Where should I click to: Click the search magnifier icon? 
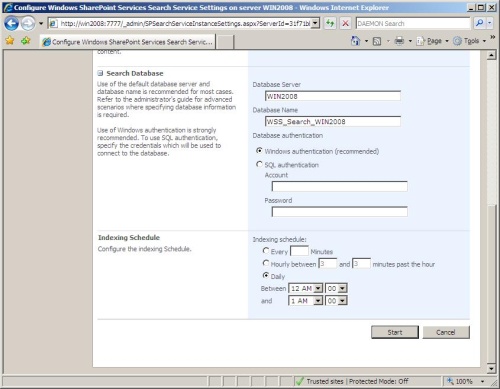click(479, 23)
